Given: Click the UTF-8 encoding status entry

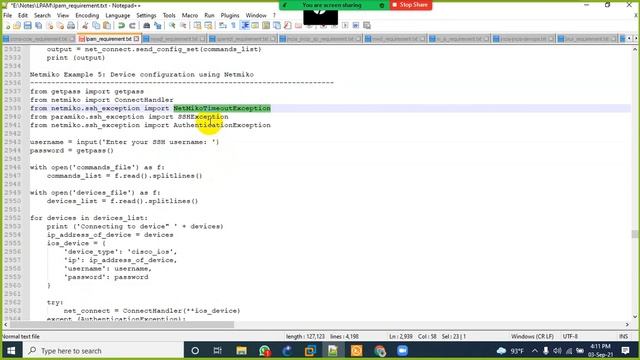Looking at the screenshot, I should click(570, 336).
